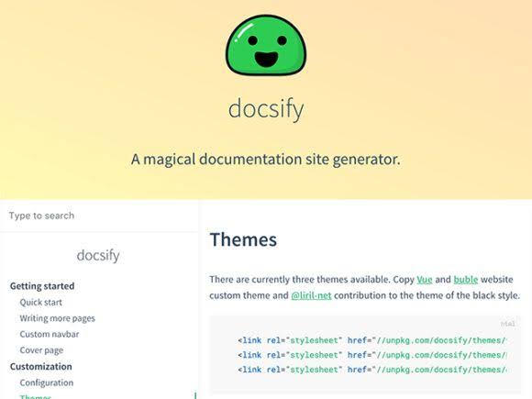This screenshot has height=399, width=532.
Task: Go to the Custom navbar page
Action: (50, 334)
